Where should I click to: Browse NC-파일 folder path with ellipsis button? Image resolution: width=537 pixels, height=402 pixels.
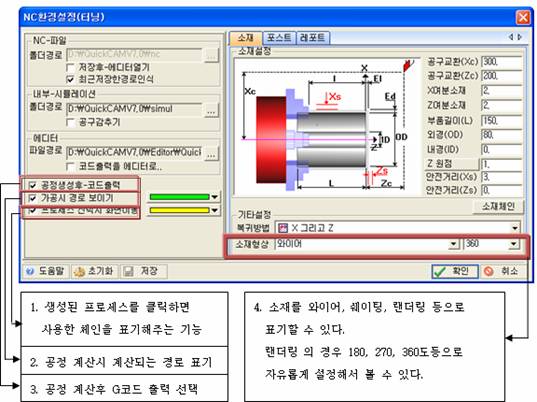click(x=212, y=55)
